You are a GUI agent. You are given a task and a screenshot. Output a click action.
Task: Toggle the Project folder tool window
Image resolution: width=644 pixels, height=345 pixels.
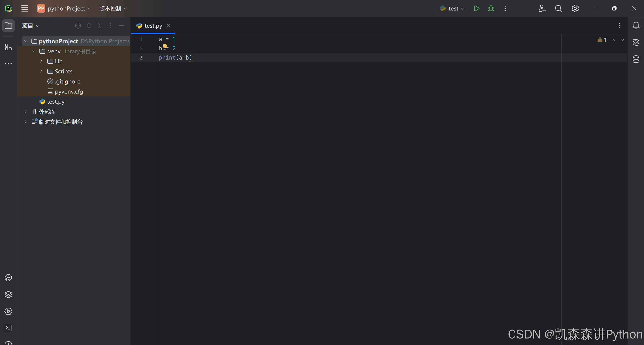8,26
